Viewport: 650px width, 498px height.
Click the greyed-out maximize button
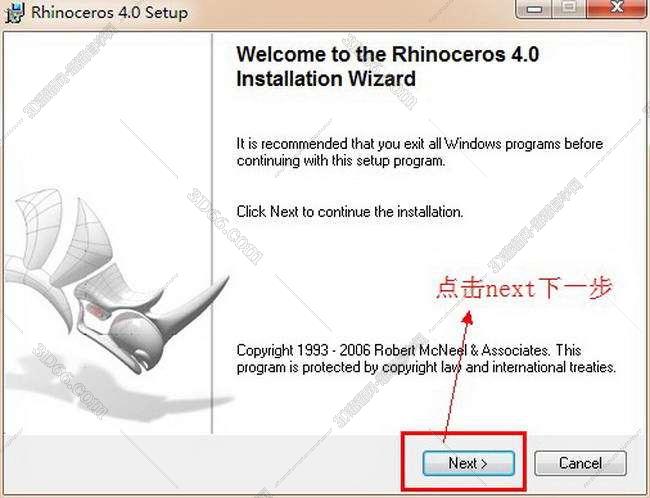point(570,8)
